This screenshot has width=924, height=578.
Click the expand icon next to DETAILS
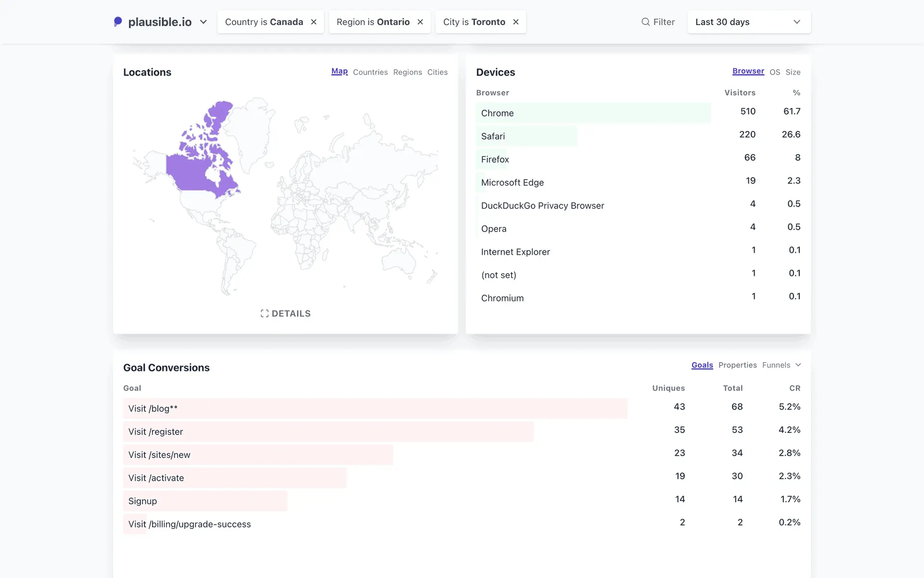coord(264,314)
